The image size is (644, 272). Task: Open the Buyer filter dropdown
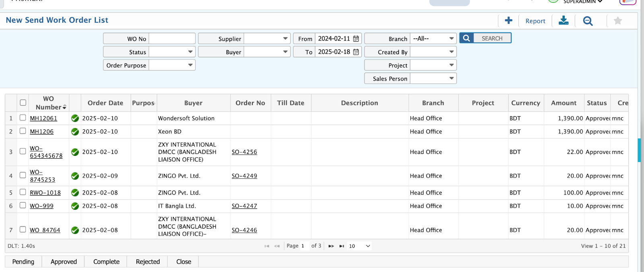[x=267, y=52]
